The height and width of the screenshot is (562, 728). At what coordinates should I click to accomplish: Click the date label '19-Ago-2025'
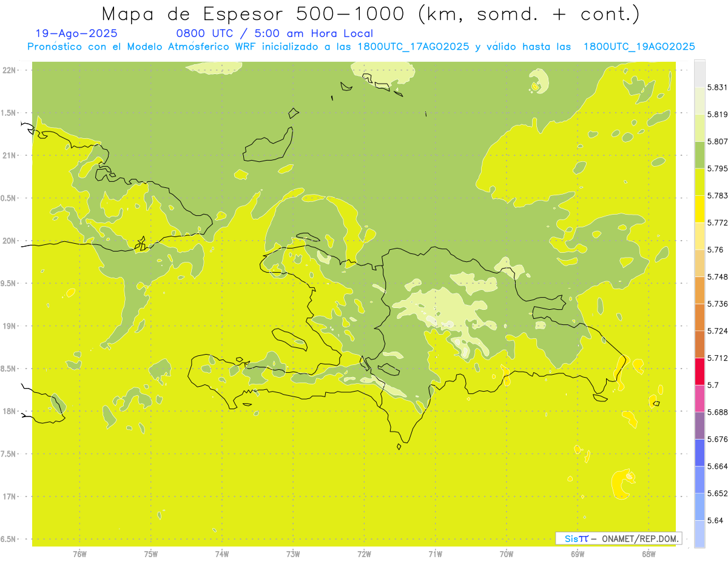coord(76,34)
